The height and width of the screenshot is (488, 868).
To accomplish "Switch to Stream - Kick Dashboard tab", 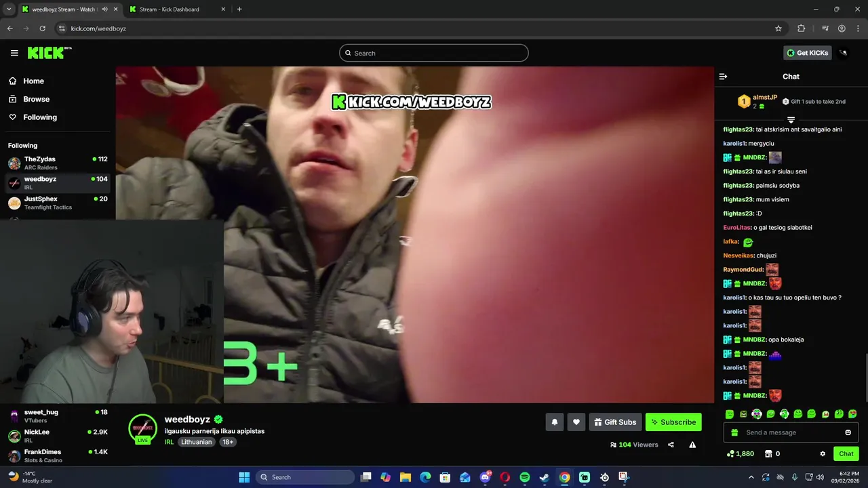I will (177, 9).
